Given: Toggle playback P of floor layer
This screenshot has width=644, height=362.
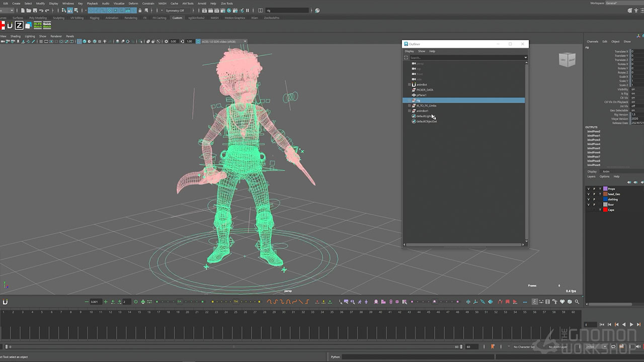Looking at the screenshot, I should click(x=594, y=205).
